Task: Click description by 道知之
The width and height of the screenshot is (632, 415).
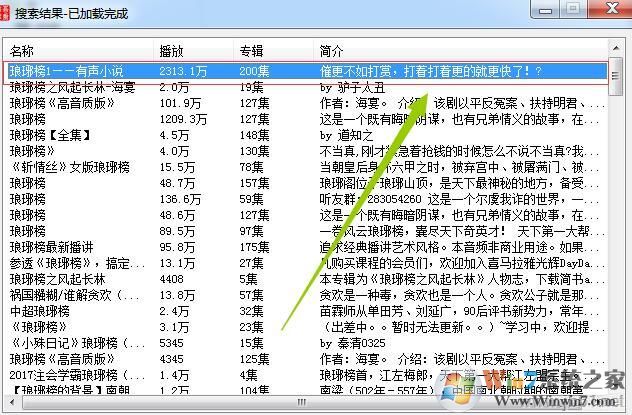Action: tap(347, 135)
